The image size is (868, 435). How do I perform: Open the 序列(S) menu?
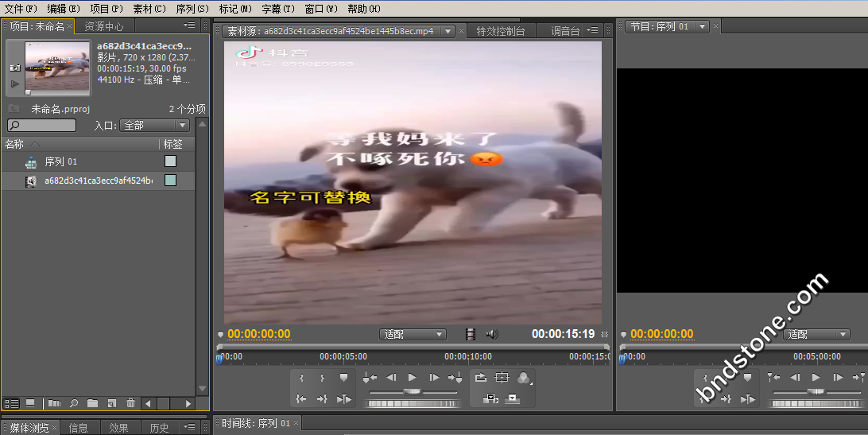pyautogui.click(x=192, y=9)
